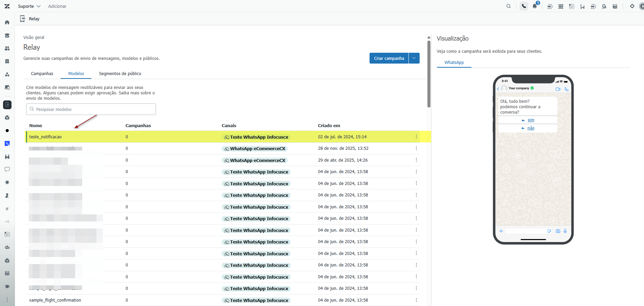The height and width of the screenshot is (306, 644).
Task: Open the Organizations building icon
Action: click(7, 61)
